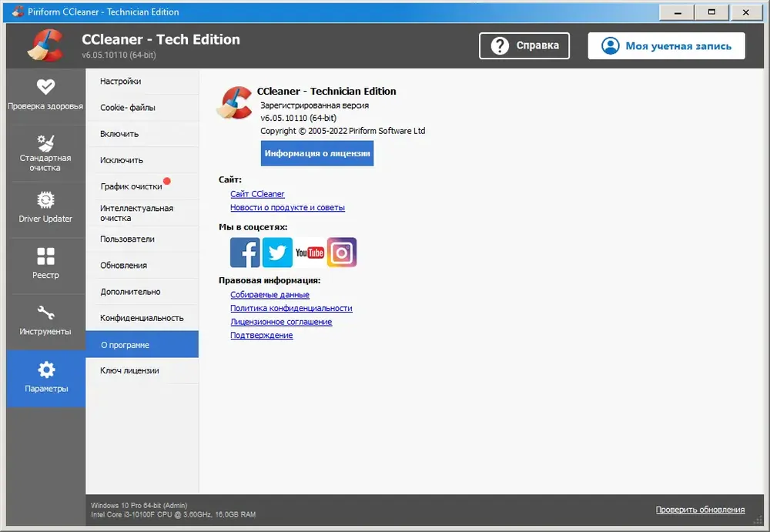The image size is (770, 532).
Task: Open the Twitter social icon
Action: (x=277, y=253)
